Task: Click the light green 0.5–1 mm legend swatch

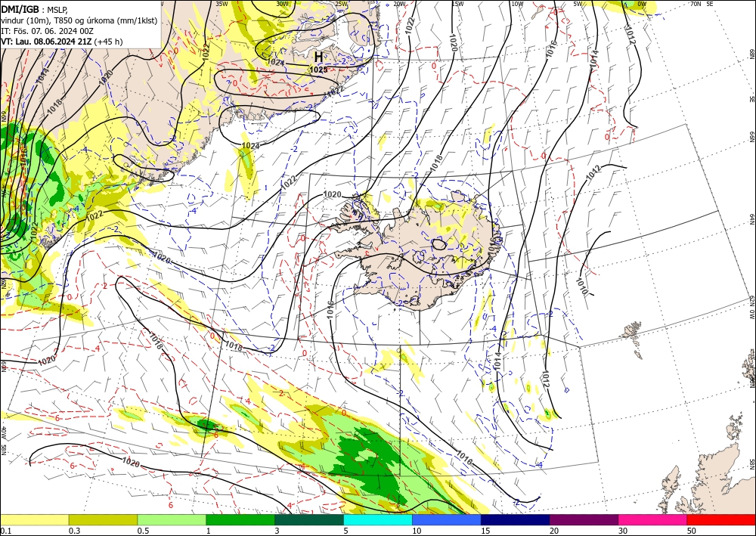Action: (x=172, y=519)
